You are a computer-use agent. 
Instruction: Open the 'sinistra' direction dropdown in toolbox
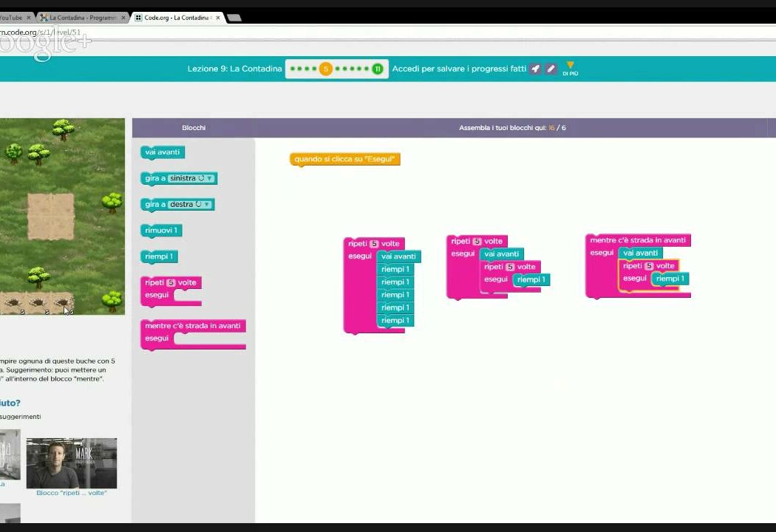(x=191, y=179)
